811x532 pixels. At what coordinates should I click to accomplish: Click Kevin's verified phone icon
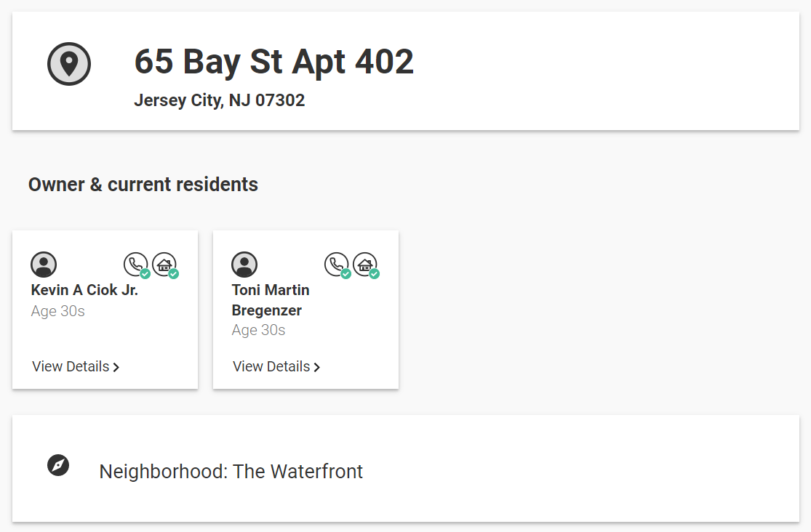[137, 265]
